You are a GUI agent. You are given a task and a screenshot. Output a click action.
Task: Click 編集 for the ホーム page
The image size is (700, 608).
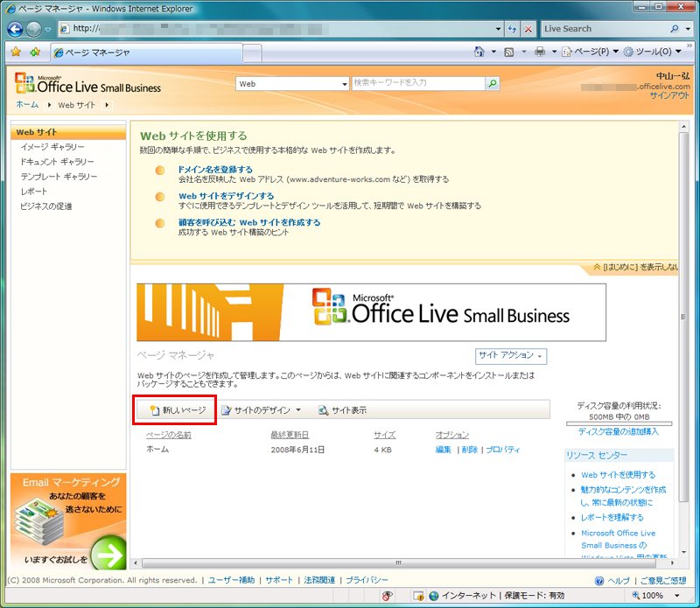(444, 450)
